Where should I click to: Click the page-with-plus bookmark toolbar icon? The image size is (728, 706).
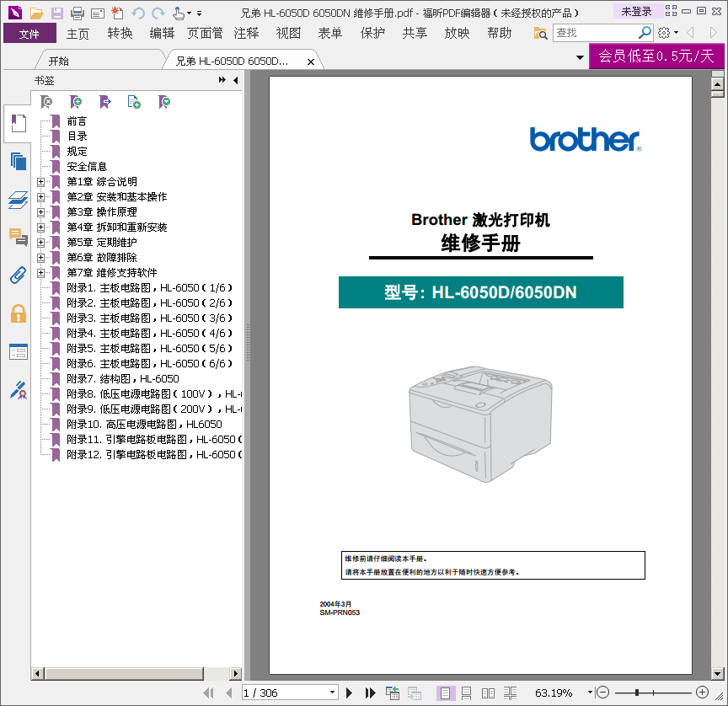point(134,102)
